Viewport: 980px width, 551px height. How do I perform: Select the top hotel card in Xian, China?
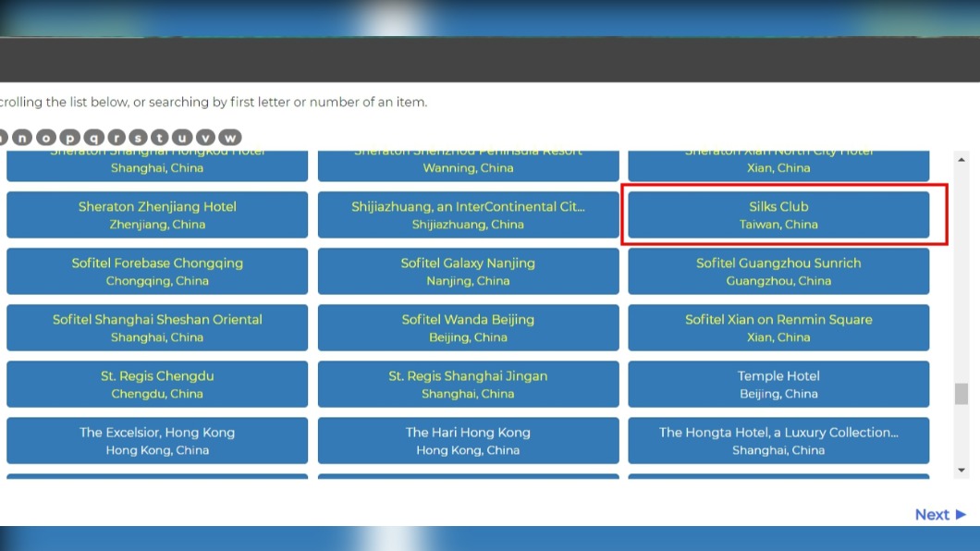coord(778,166)
